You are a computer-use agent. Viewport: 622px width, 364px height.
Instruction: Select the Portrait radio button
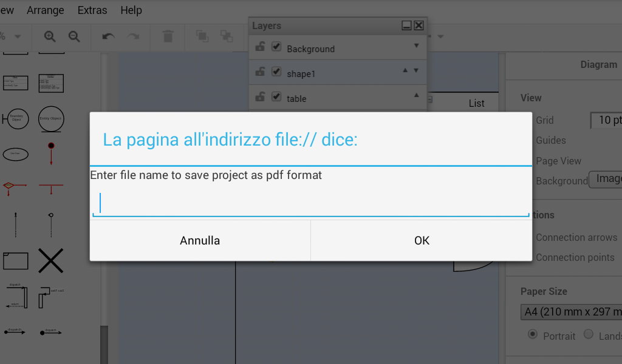(533, 334)
